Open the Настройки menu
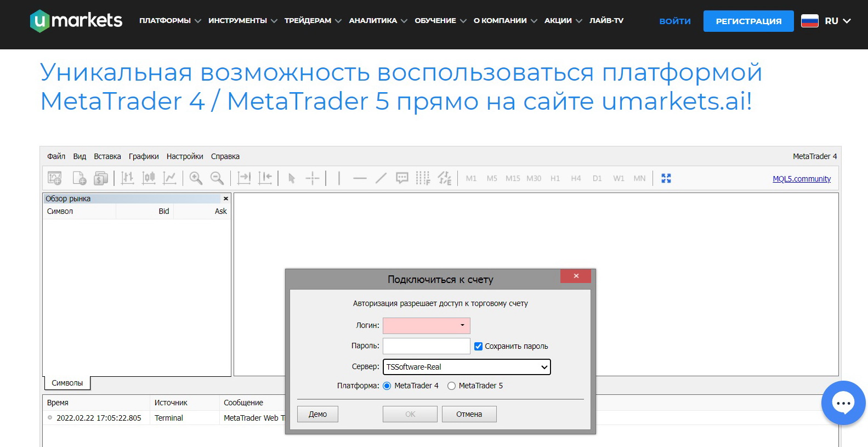Screen dimensions: 868x447 tap(185, 156)
